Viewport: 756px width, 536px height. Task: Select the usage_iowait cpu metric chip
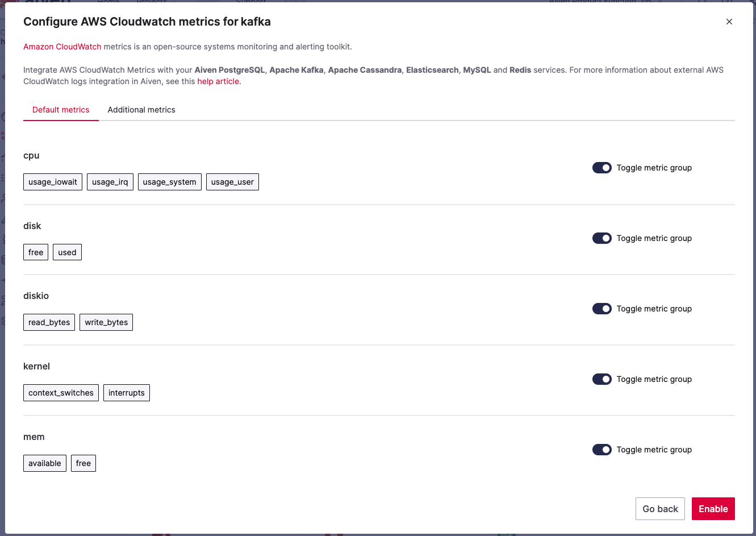(52, 181)
